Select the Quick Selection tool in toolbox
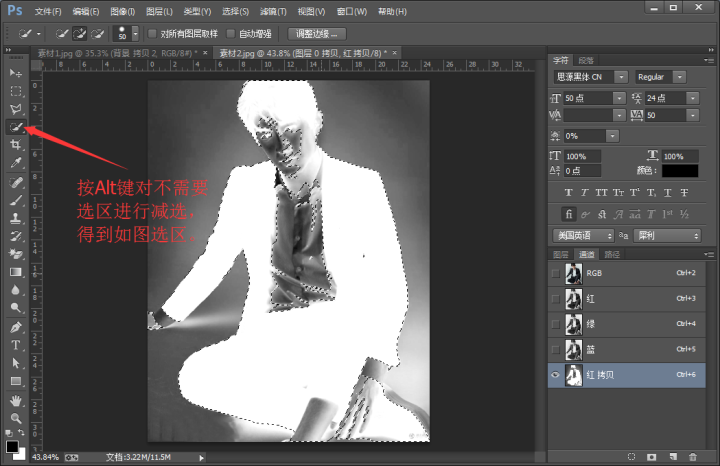The width and height of the screenshot is (720, 466). (x=16, y=127)
